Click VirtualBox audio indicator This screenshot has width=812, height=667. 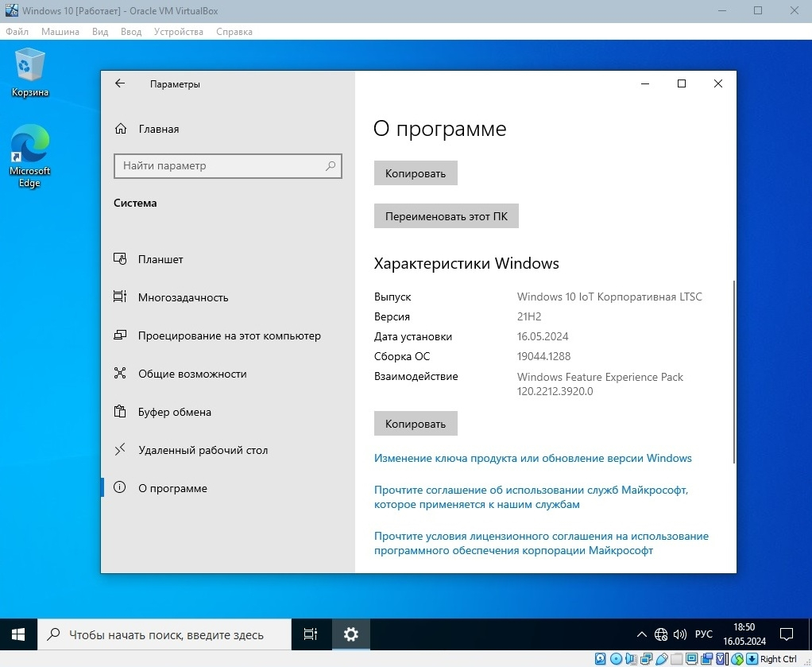[x=631, y=659]
